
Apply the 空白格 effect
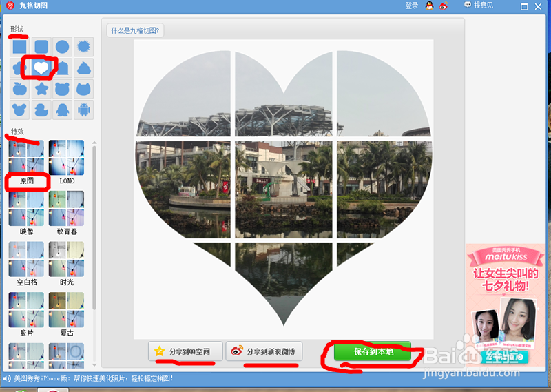click(26, 264)
